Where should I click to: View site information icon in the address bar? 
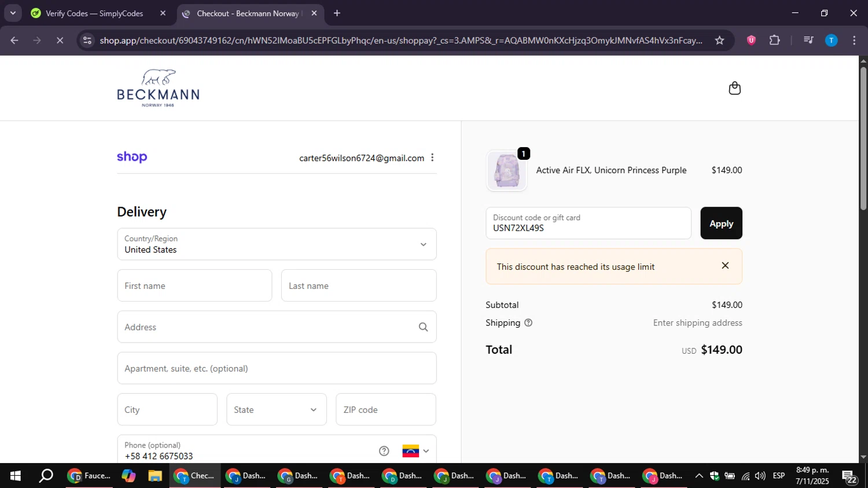tap(87, 40)
